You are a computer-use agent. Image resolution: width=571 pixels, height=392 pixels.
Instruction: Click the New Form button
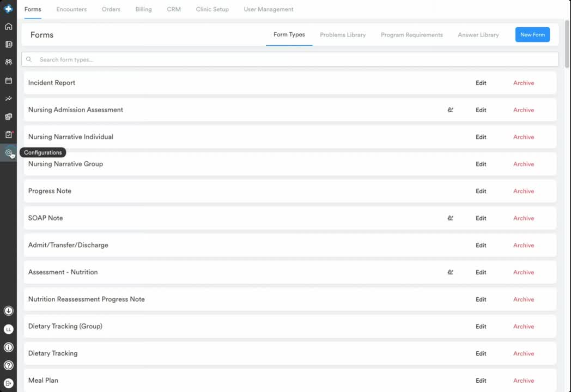(x=532, y=34)
